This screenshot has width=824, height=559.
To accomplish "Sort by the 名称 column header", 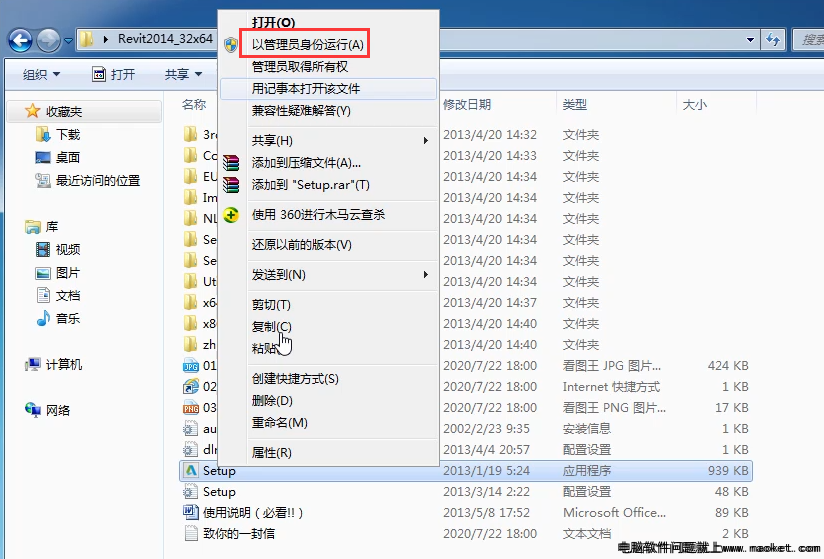I will [194, 105].
